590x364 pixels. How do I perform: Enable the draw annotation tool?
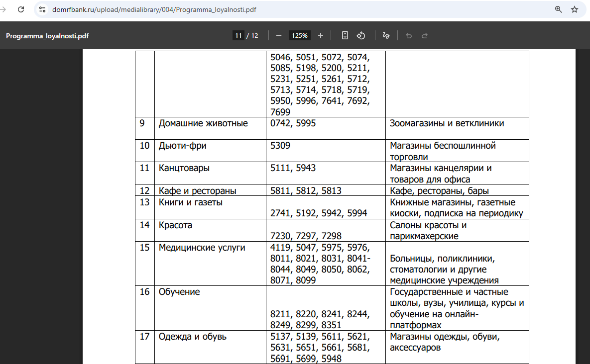385,36
